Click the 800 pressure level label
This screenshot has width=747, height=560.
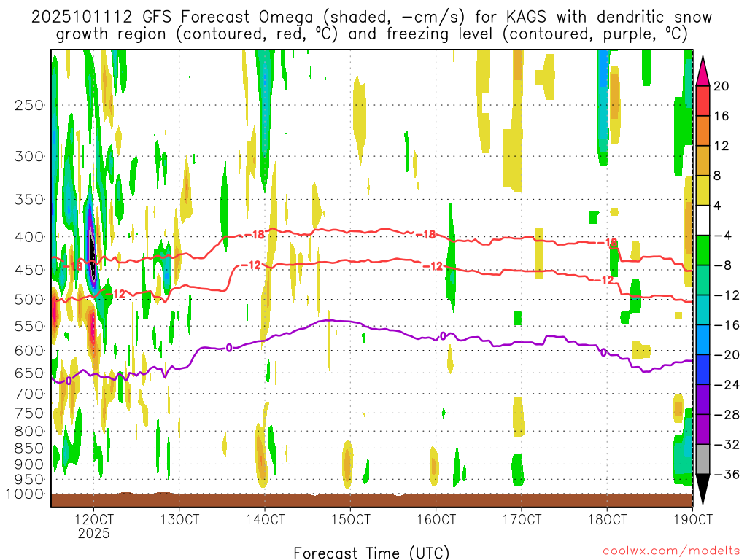tap(29, 432)
